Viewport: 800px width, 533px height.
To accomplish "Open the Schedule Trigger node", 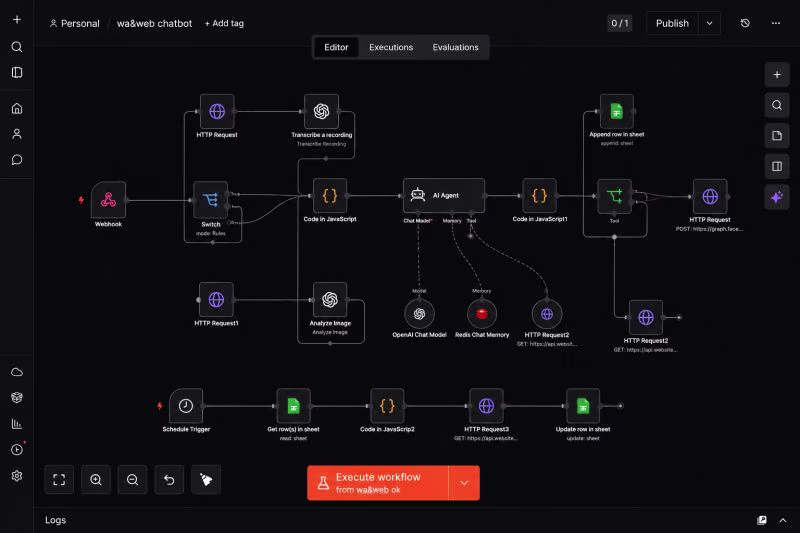I will [186, 406].
